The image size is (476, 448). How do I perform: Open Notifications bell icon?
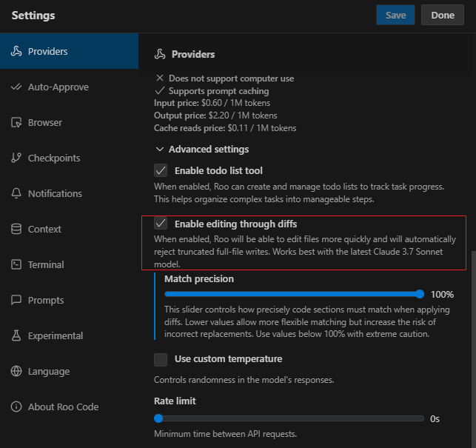coord(16,193)
